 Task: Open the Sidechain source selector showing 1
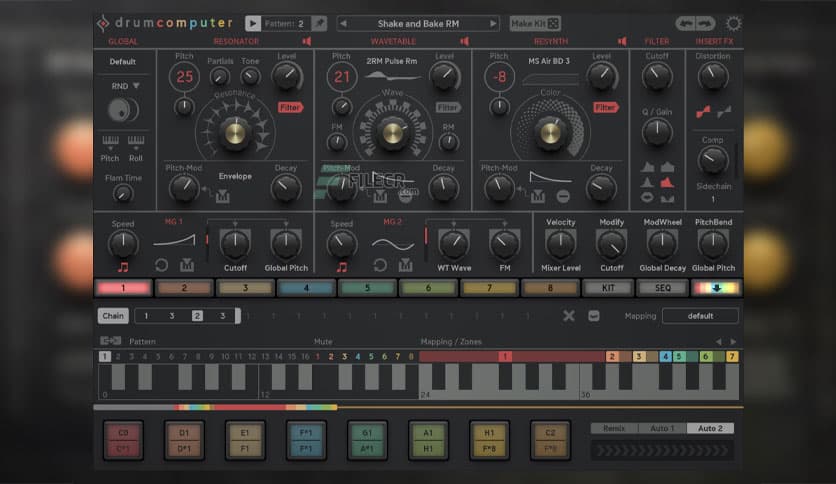coord(713,199)
